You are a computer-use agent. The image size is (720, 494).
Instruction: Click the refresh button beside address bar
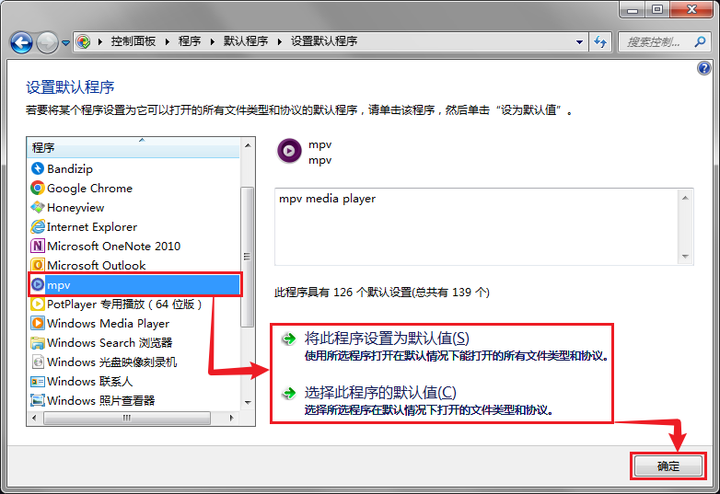tap(600, 42)
